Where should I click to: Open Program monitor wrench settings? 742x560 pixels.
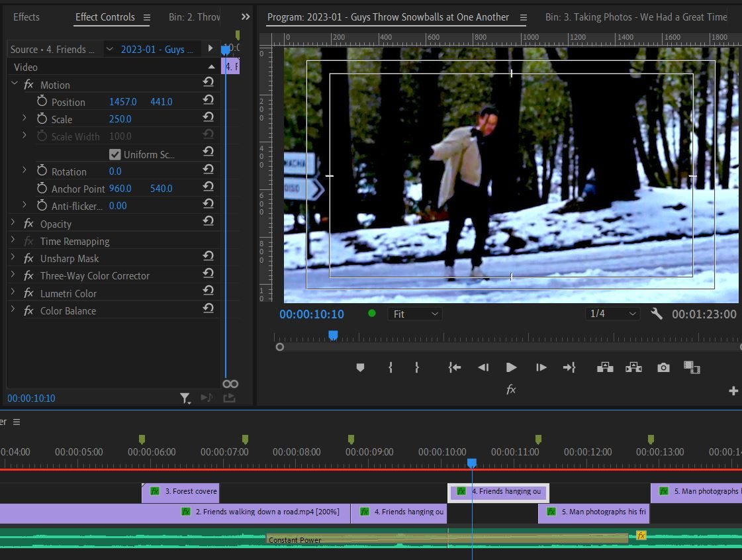click(x=657, y=314)
